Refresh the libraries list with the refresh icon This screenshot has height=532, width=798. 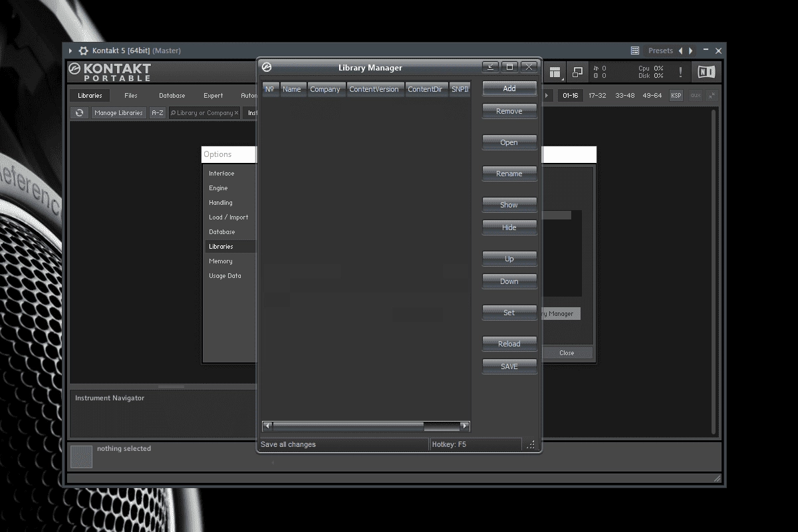[79, 113]
